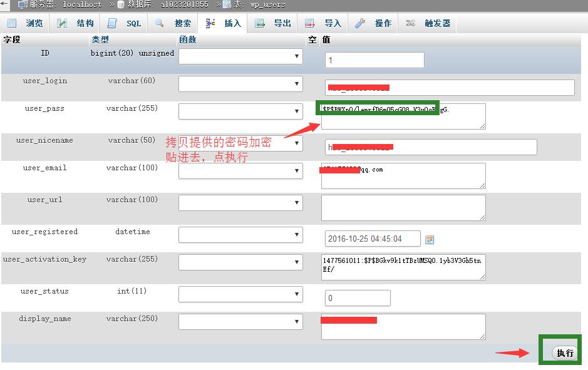Click the user_login value field
The image size is (588, 370).
450,88
